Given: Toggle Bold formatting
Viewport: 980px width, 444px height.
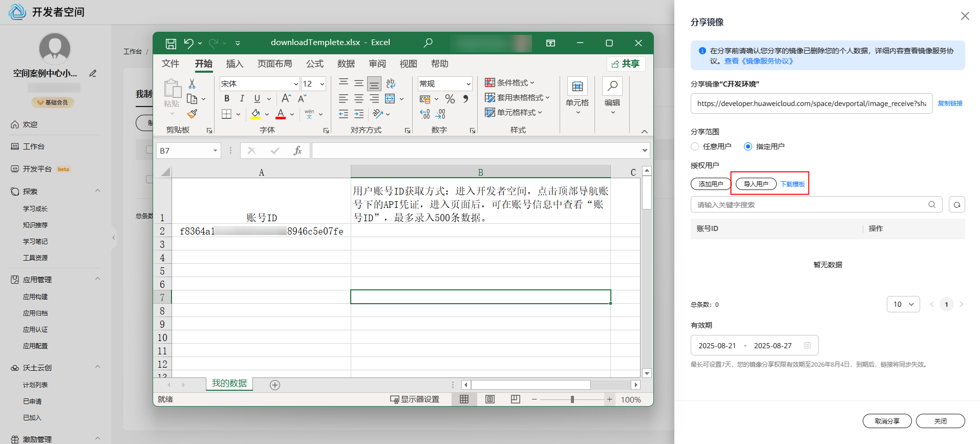Looking at the screenshot, I should [x=227, y=98].
